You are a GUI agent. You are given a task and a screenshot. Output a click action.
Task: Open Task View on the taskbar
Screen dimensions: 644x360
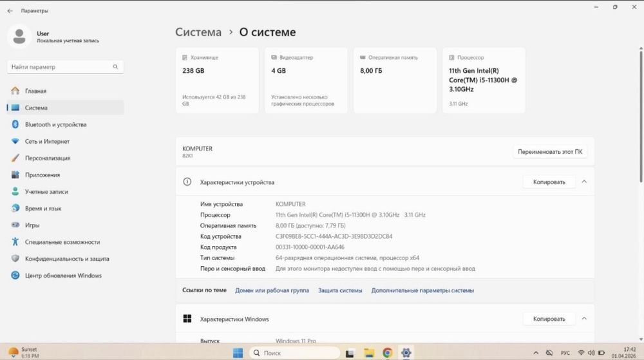[350, 353]
